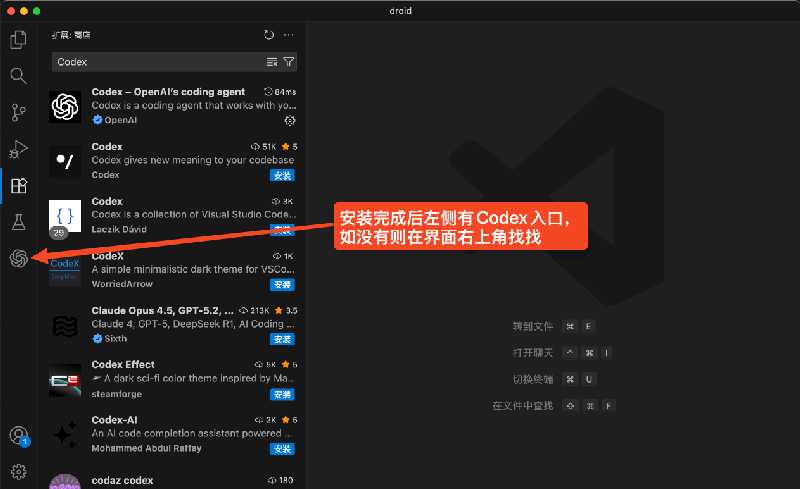800x489 pixels.
Task: Click the Extensions icon in activity bar
Action: click(17, 185)
